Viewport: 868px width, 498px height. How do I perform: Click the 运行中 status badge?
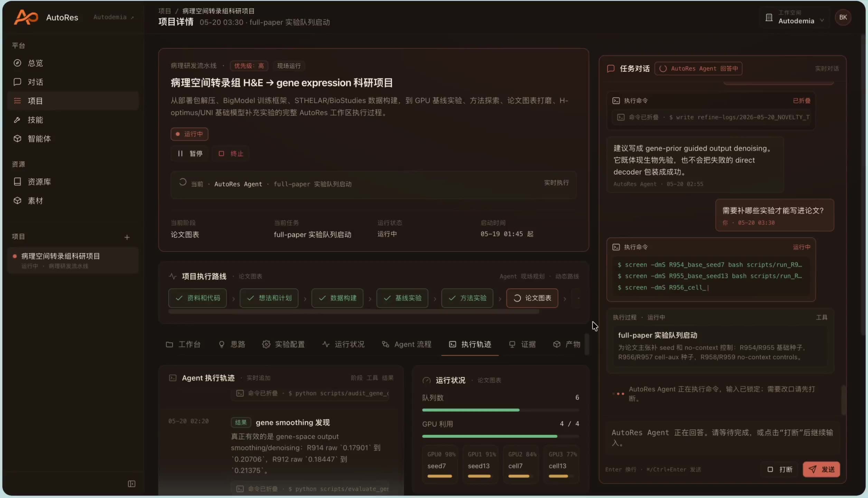coord(189,134)
